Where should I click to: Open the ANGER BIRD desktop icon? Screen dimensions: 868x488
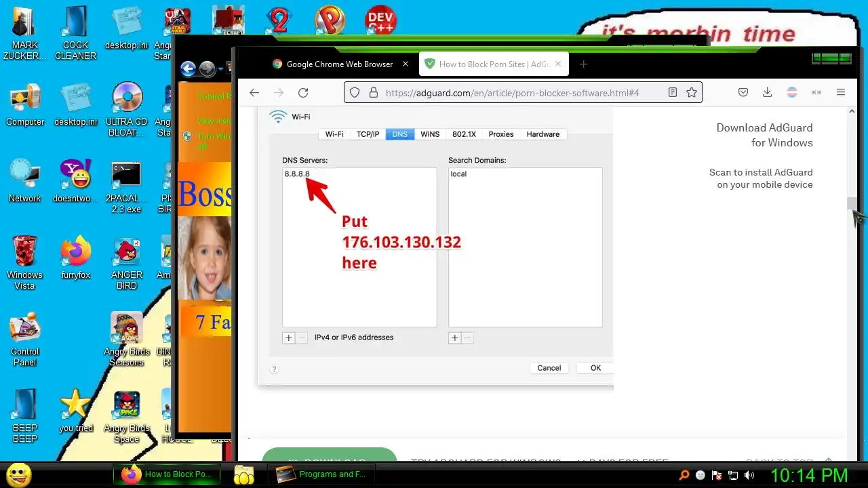tap(127, 263)
